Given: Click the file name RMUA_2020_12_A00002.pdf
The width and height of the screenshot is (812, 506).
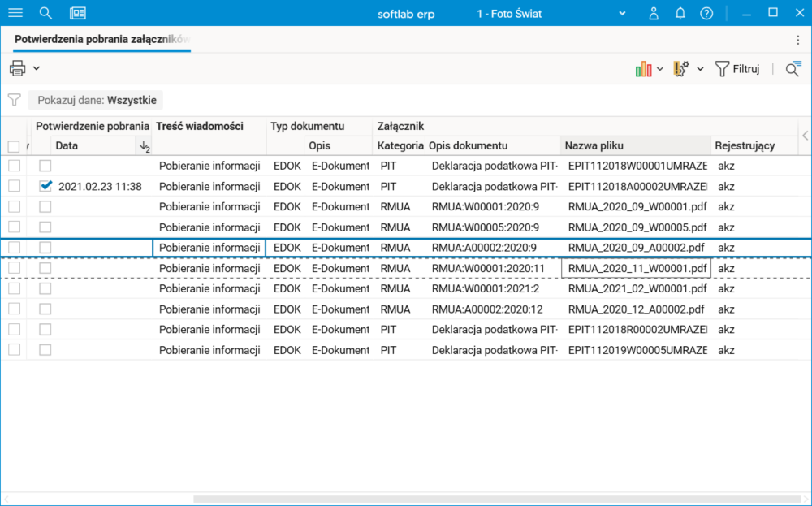Looking at the screenshot, I should click(636, 309).
